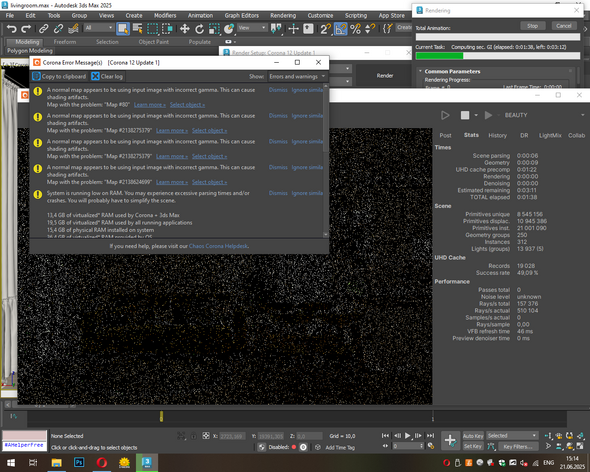Viewport: 590px width, 472px height.
Task: Toggle Percent Snap icon
Action: (355, 29)
